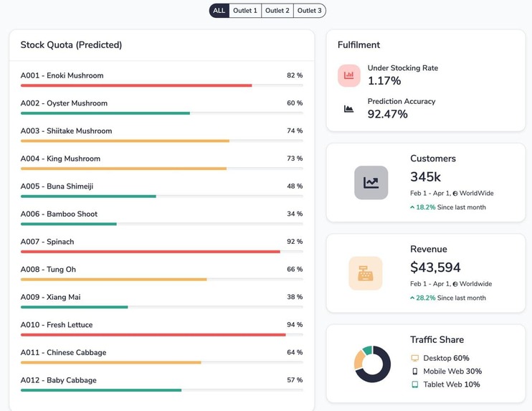Click the Fresh Lettuce progress bar

162,335
